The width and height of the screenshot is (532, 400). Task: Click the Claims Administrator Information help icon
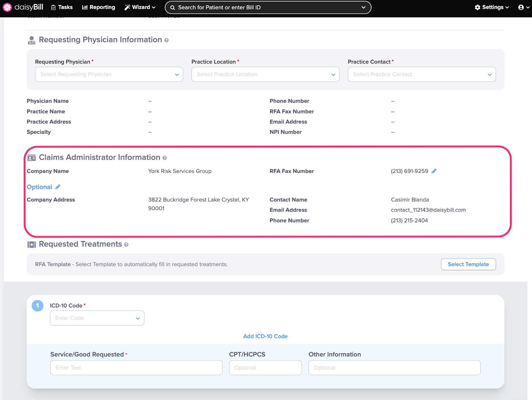(x=165, y=158)
